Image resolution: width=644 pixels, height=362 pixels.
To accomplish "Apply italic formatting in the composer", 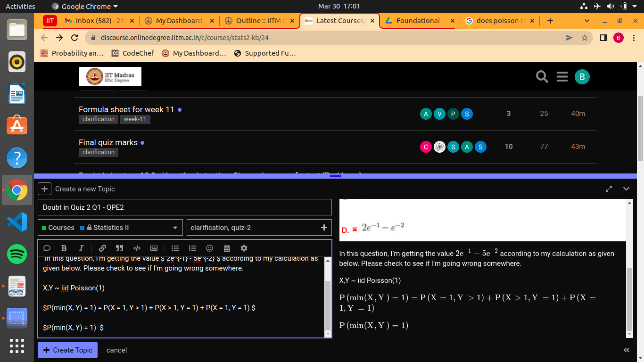I will pos(81,248).
